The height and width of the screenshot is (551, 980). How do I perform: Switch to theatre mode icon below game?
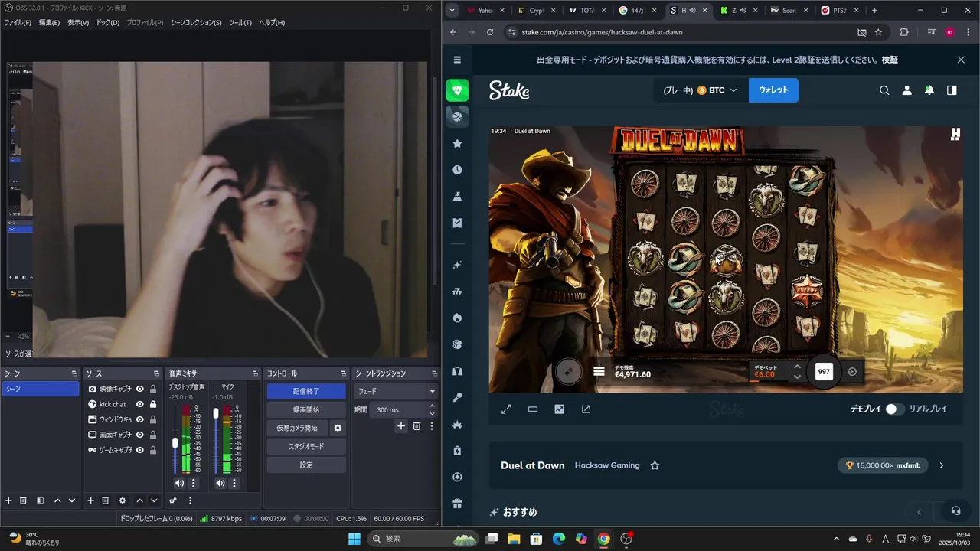point(533,409)
